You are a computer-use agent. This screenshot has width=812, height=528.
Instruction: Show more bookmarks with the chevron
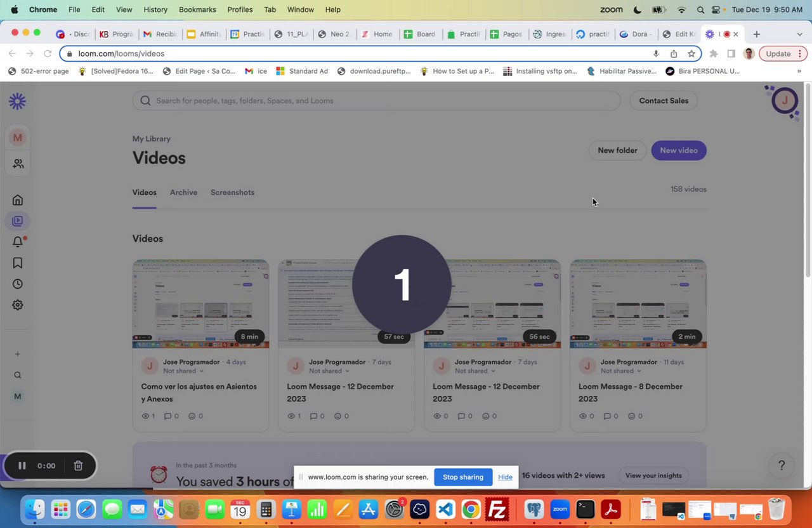click(799, 71)
